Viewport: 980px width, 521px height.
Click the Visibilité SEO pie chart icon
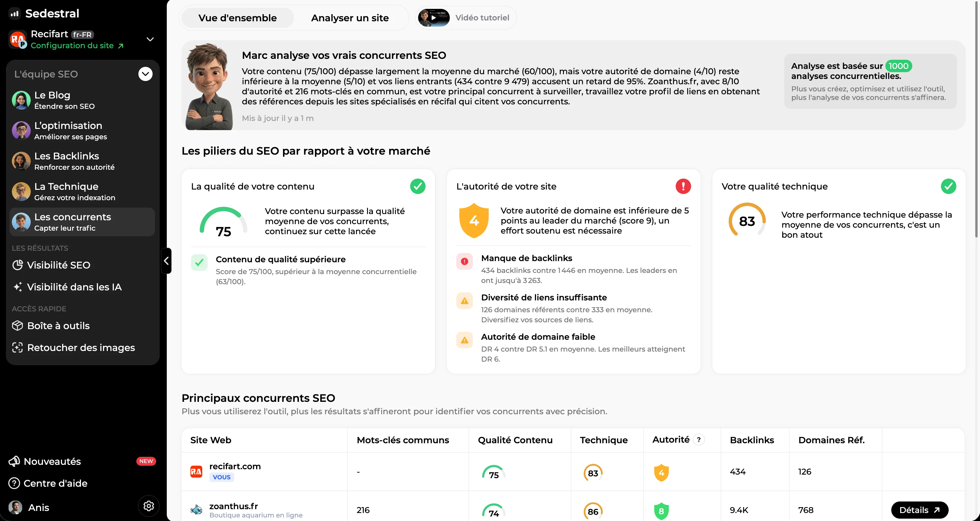[17, 265]
